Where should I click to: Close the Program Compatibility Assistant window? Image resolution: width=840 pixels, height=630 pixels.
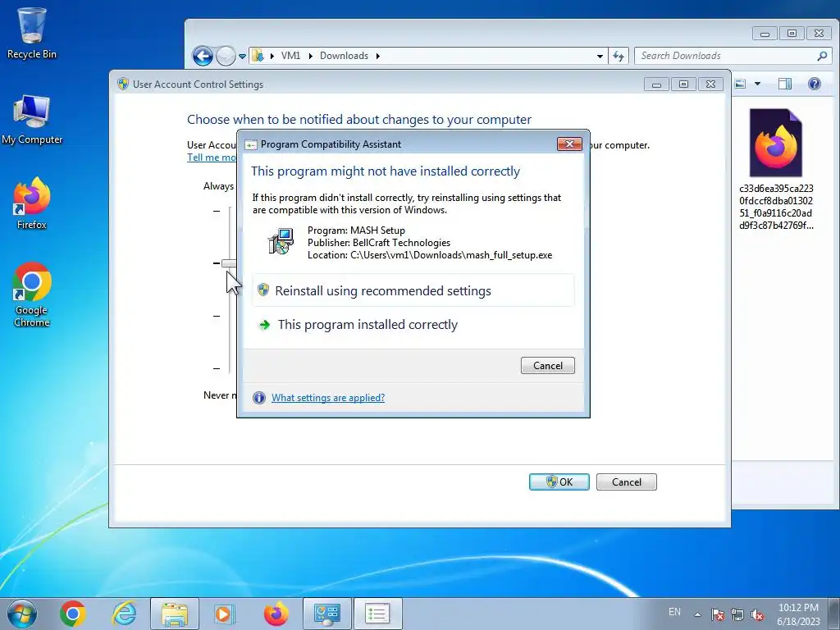click(569, 144)
